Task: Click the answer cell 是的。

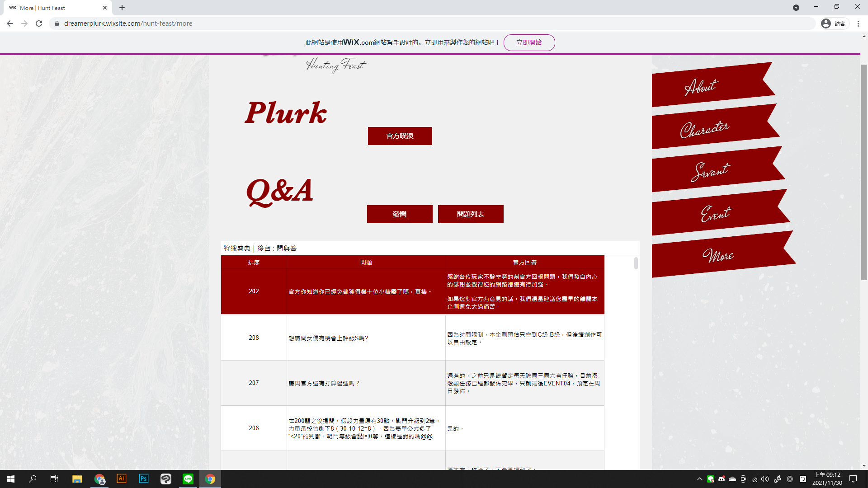Action: [x=525, y=428]
